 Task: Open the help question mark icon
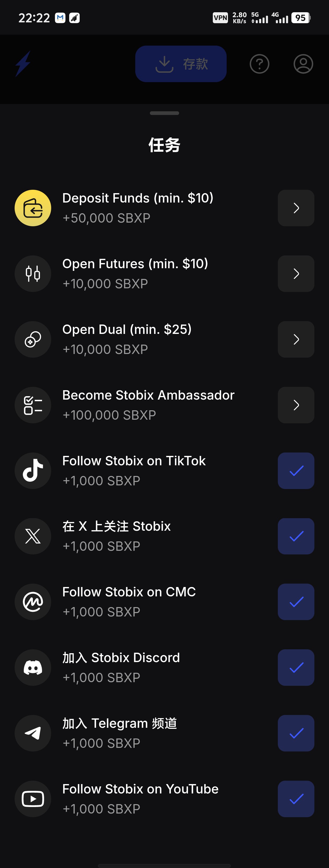pos(259,64)
